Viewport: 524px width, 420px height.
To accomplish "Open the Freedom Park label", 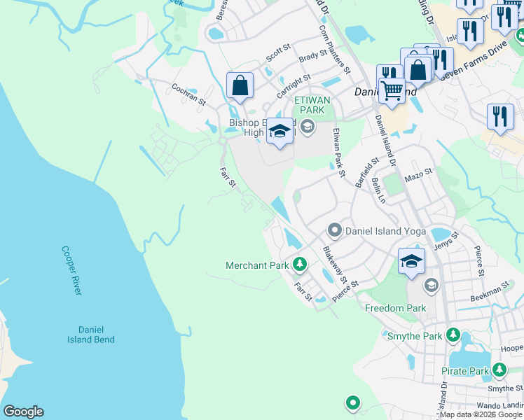I will pos(395,308).
